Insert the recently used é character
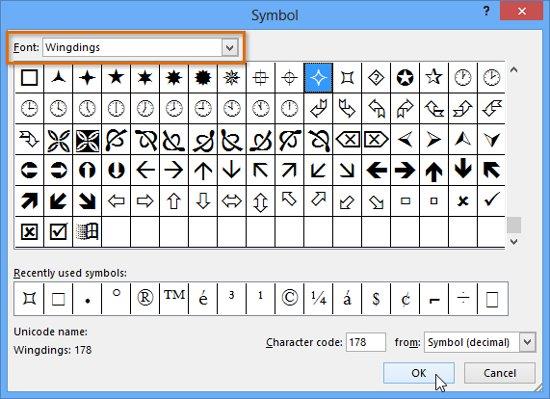The image size is (550, 399). coord(203,298)
